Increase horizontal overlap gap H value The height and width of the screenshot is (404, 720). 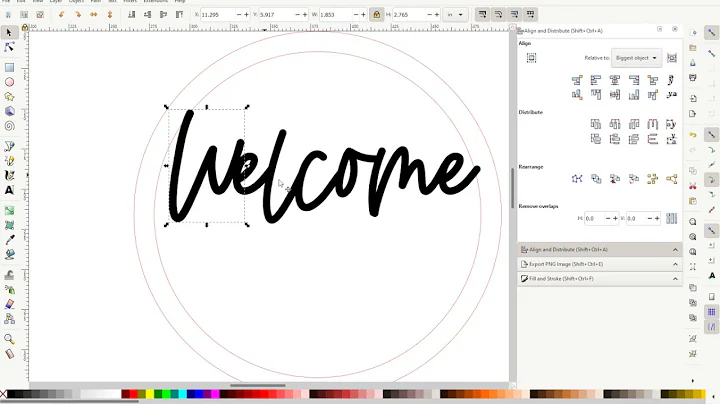(x=615, y=219)
